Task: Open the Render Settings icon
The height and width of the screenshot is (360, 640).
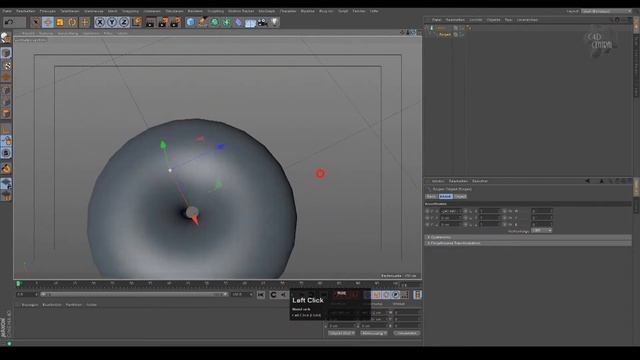Action: tap(176, 22)
